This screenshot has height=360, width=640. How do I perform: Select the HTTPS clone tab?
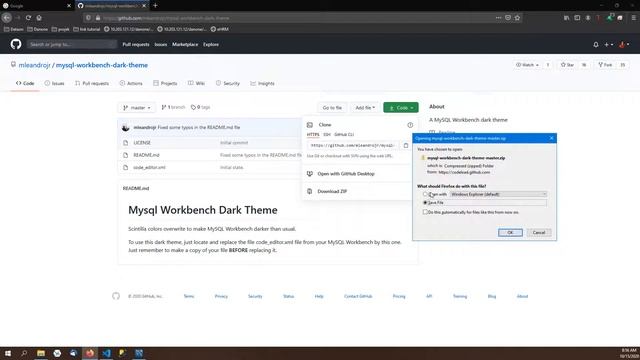pyautogui.click(x=313, y=134)
